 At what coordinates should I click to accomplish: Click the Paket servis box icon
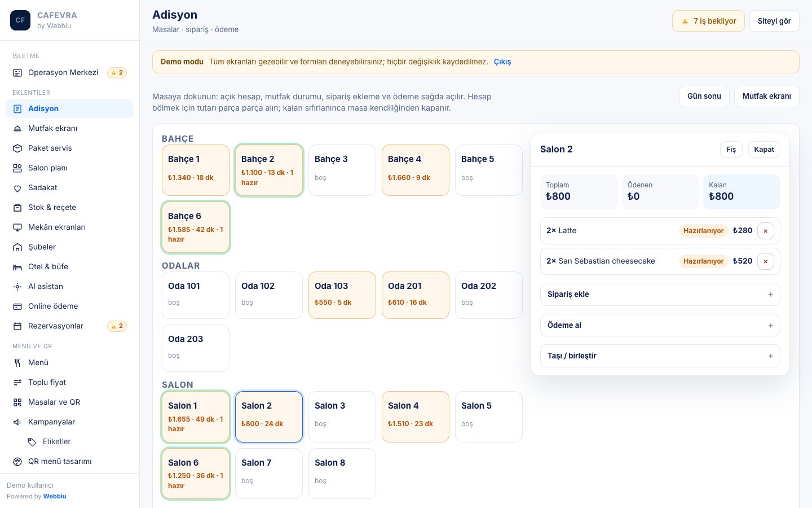(17, 148)
